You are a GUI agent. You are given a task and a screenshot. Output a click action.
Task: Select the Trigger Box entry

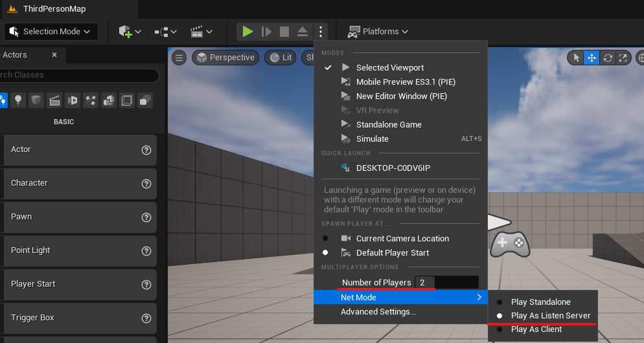coord(78,318)
